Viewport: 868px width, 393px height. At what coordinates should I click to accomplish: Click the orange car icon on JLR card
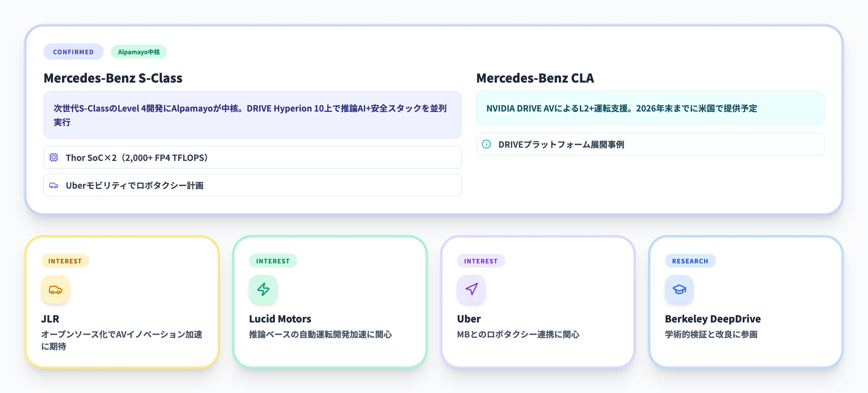pos(55,290)
